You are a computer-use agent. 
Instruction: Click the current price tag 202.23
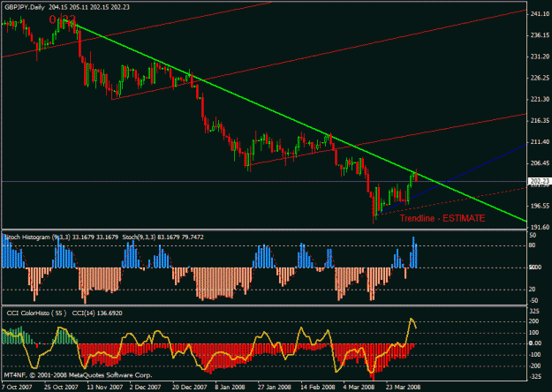pos(540,181)
